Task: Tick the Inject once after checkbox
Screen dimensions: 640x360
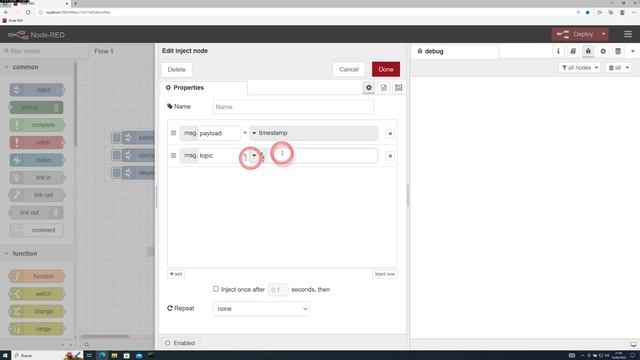Action: 216,289
